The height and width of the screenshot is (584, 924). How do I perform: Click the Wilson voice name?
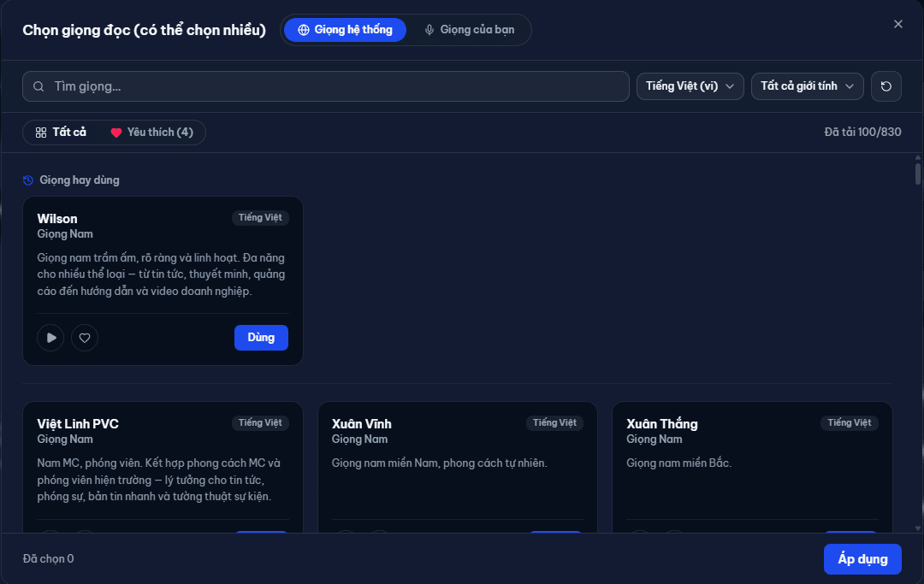tap(57, 219)
